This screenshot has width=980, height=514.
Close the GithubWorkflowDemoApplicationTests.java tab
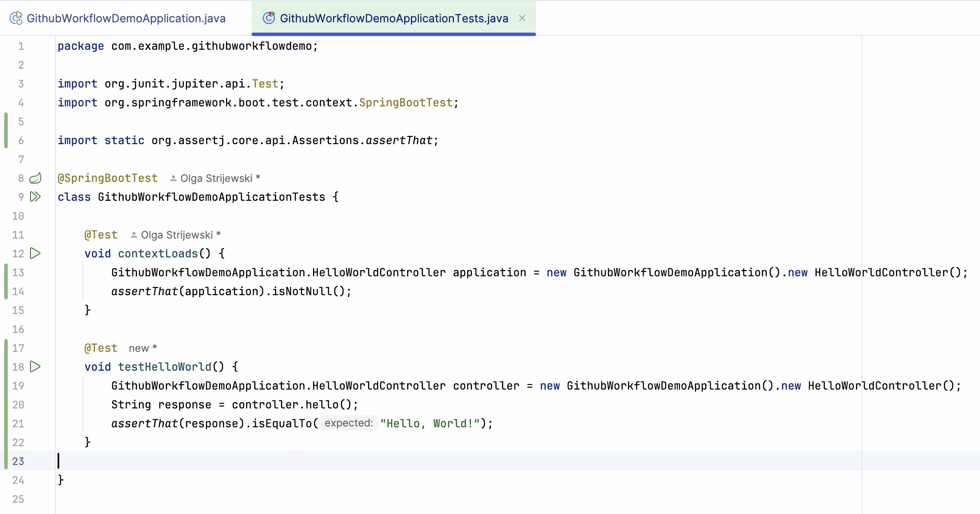[x=522, y=18]
